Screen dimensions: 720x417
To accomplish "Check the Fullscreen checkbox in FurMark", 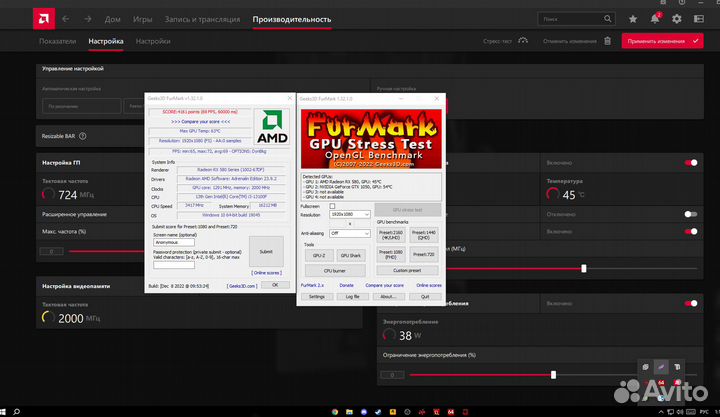I will pos(332,206).
